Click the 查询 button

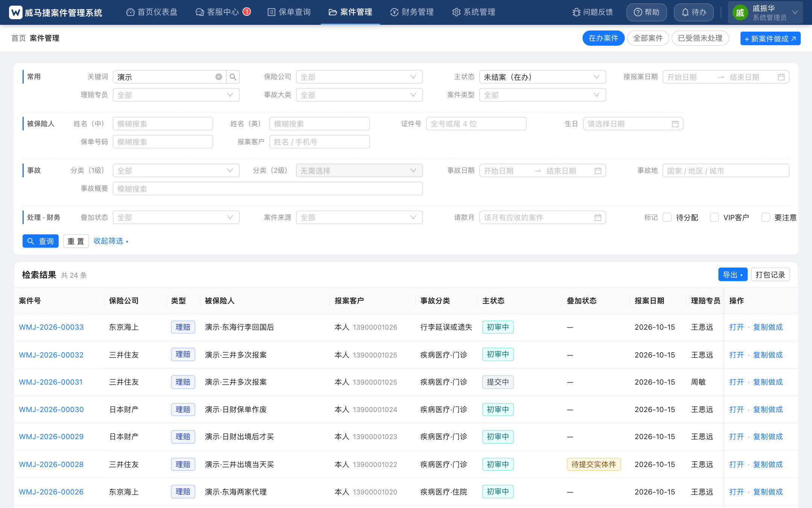(41, 241)
